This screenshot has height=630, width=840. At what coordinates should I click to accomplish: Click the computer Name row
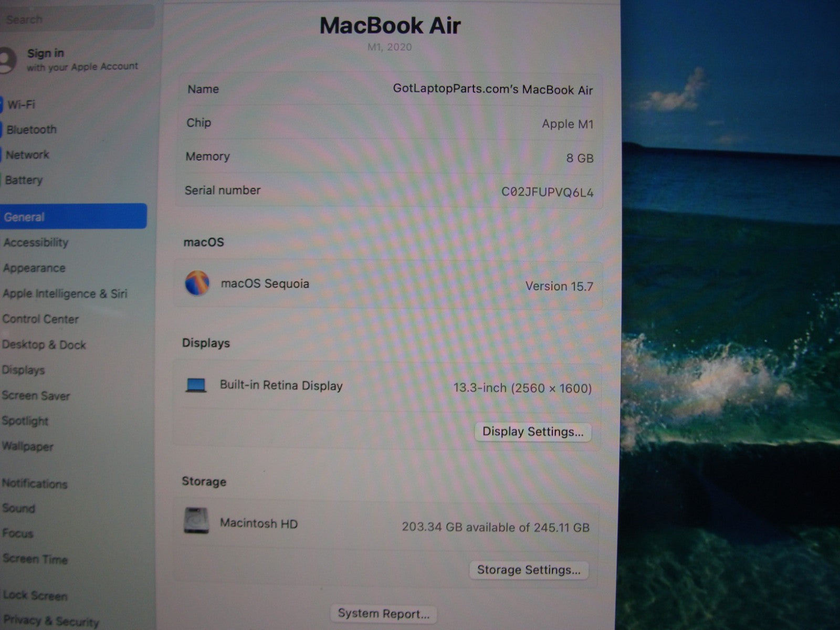point(388,89)
